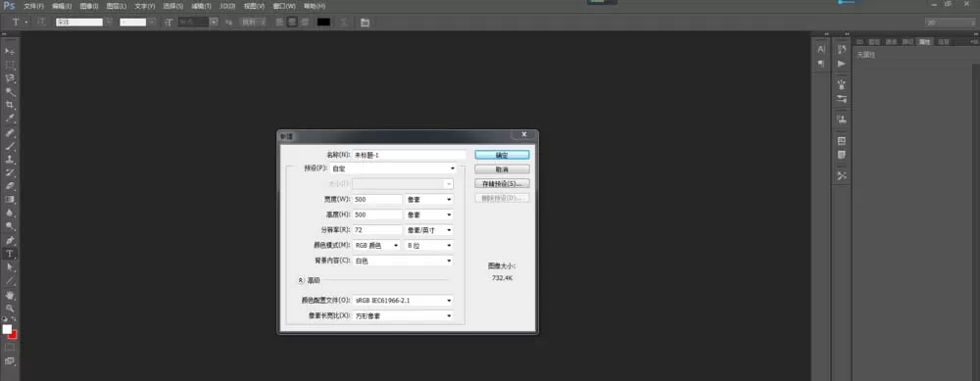Viewport: 980px width, 381px height.
Task: Select the Hand tool
Action: click(10, 295)
